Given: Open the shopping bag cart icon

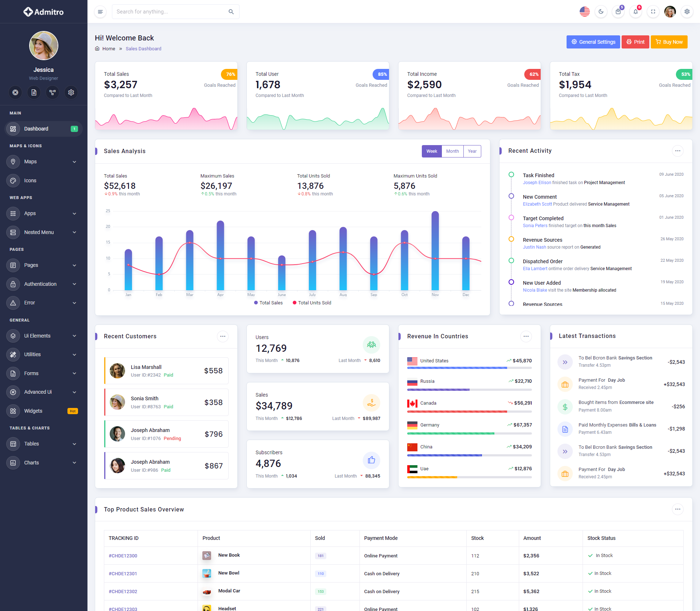Looking at the screenshot, I should click(x=618, y=12).
